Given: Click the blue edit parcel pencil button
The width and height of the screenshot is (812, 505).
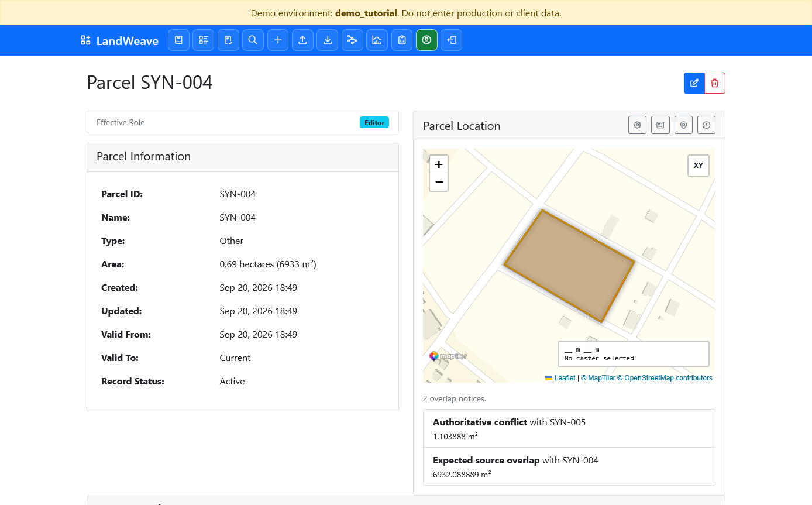Looking at the screenshot, I should tap(694, 83).
